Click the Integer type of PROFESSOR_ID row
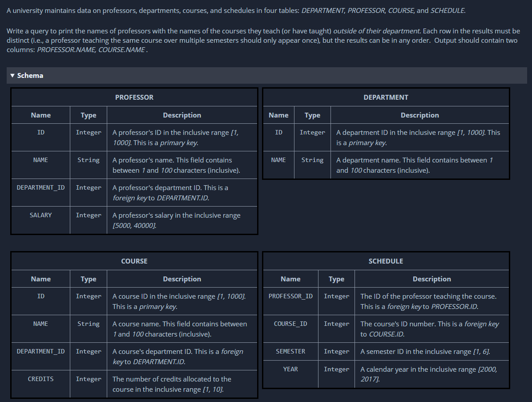The image size is (532, 402). [337, 296]
